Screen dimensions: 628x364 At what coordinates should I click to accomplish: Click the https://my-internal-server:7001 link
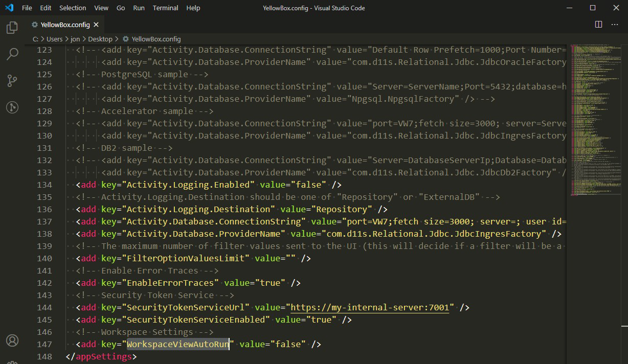tap(369, 307)
